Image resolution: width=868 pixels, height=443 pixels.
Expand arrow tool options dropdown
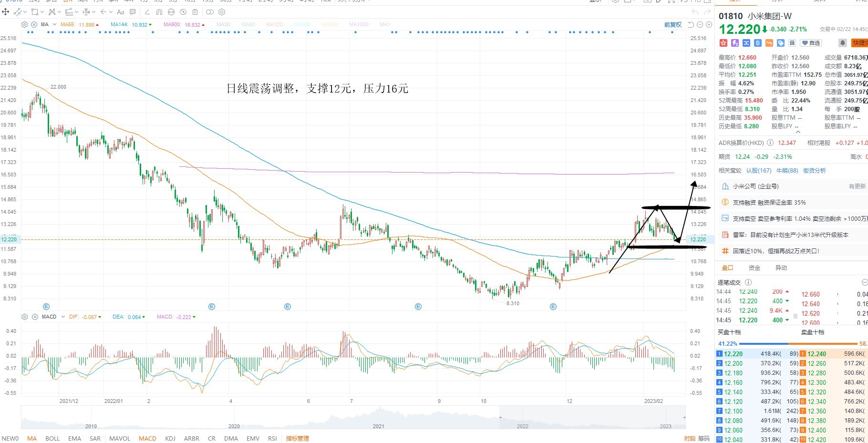click(111, 12)
